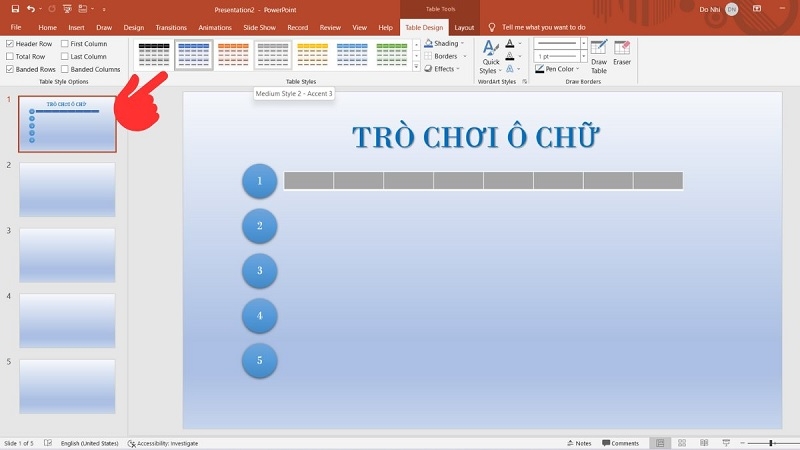Apply WordArt Text Outline color

tap(510, 56)
